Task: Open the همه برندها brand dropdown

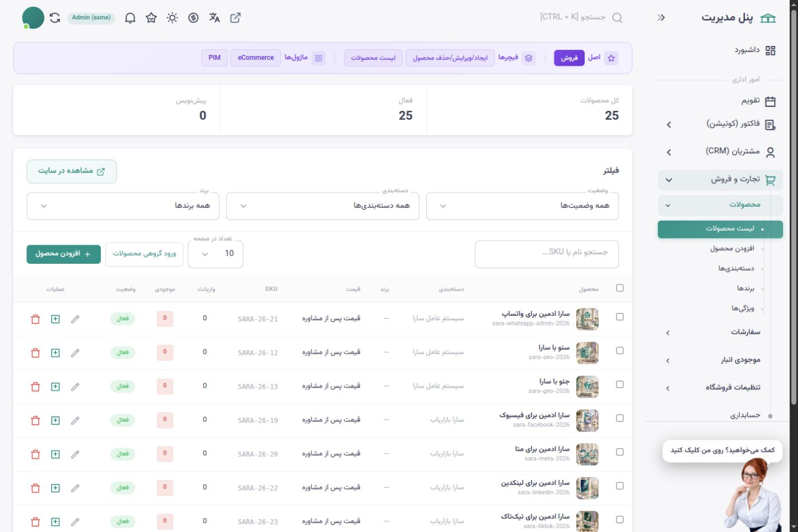Action: [123, 206]
